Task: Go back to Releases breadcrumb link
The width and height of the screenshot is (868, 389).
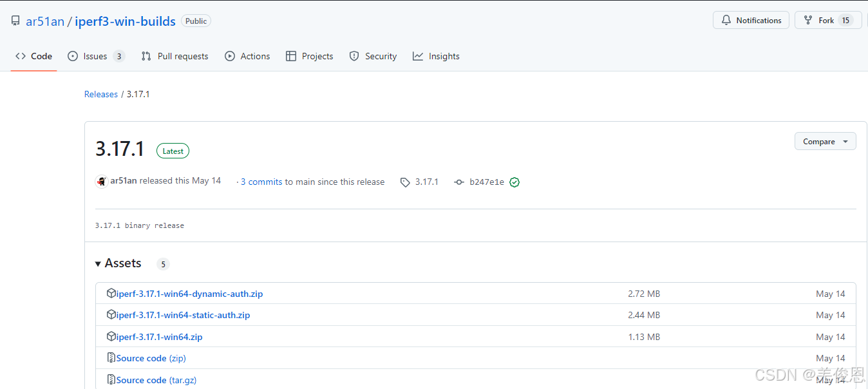Action: [x=101, y=94]
